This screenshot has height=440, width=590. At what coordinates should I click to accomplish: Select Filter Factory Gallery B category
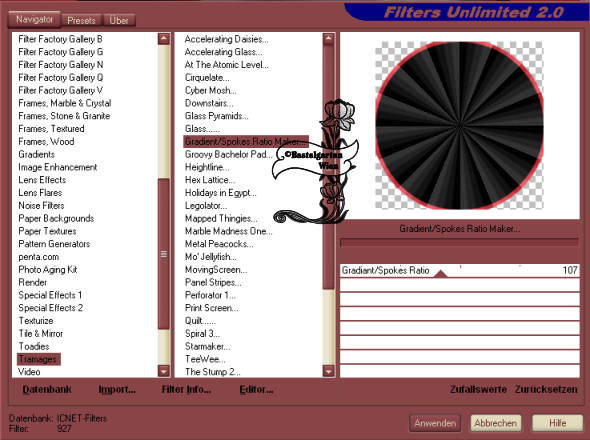(x=60, y=39)
